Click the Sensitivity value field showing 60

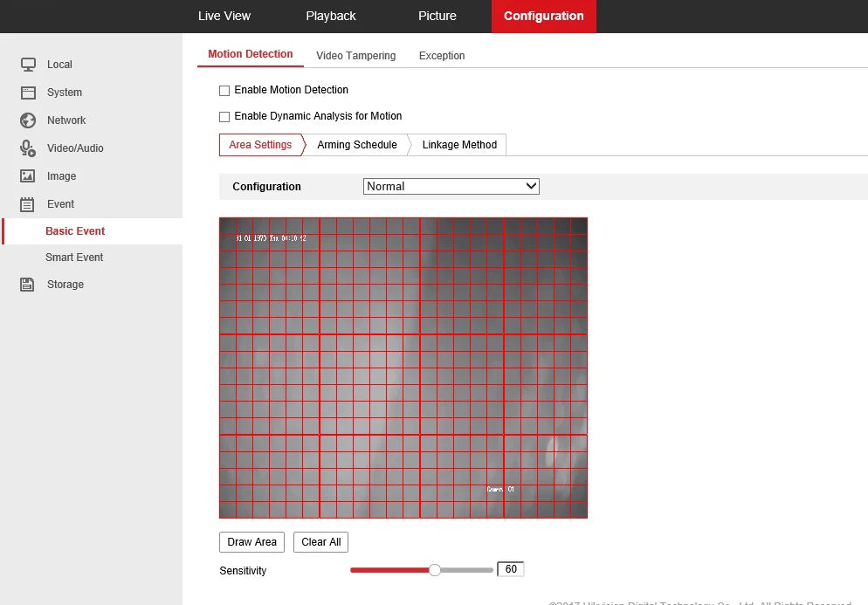(x=510, y=569)
